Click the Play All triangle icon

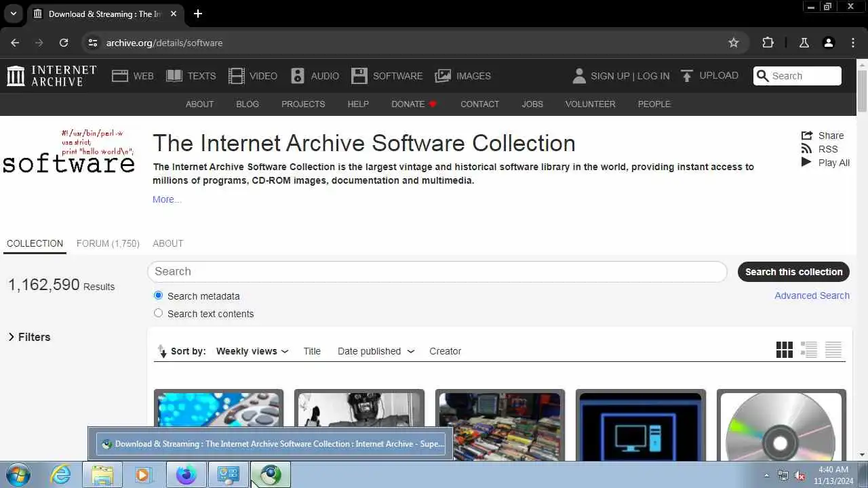coord(806,162)
